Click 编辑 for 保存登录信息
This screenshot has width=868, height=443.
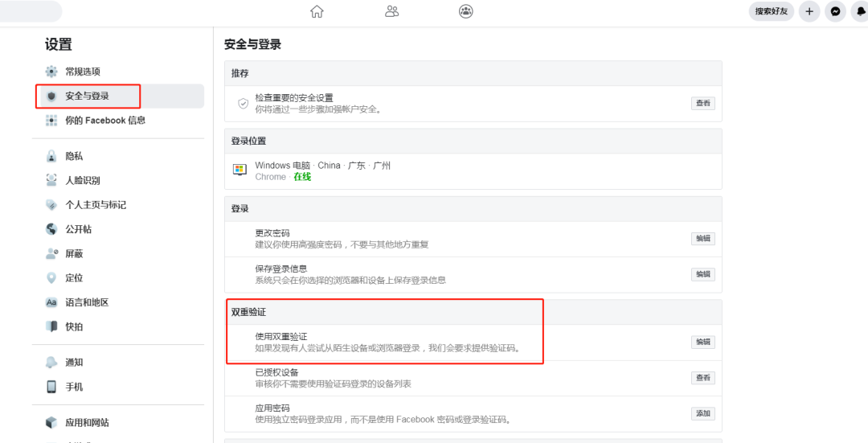click(x=703, y=274)
